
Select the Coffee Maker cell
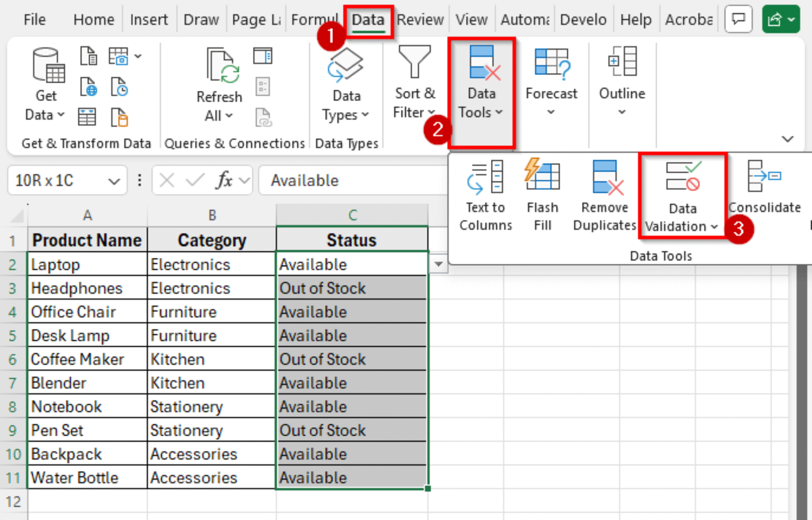point(87,359)
